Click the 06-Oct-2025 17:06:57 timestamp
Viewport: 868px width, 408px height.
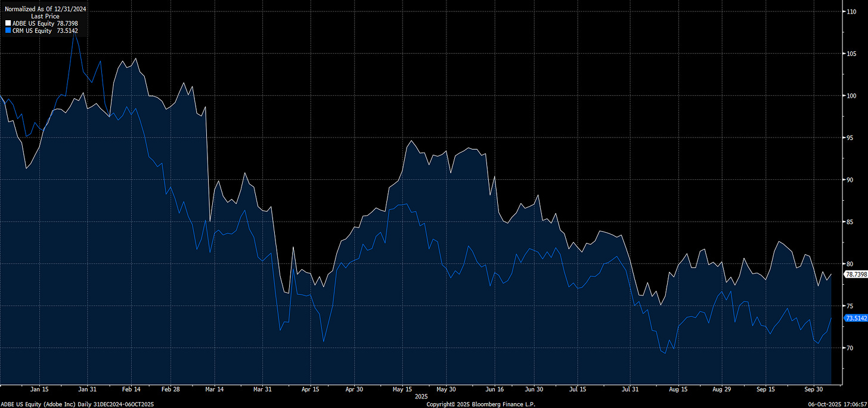(x=838, y=404)
